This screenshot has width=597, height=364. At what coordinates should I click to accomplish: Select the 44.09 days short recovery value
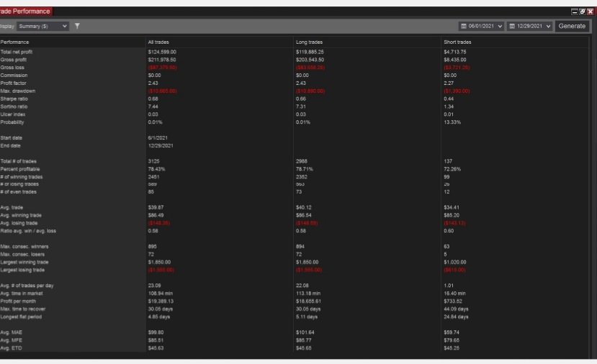coord(456,309)
